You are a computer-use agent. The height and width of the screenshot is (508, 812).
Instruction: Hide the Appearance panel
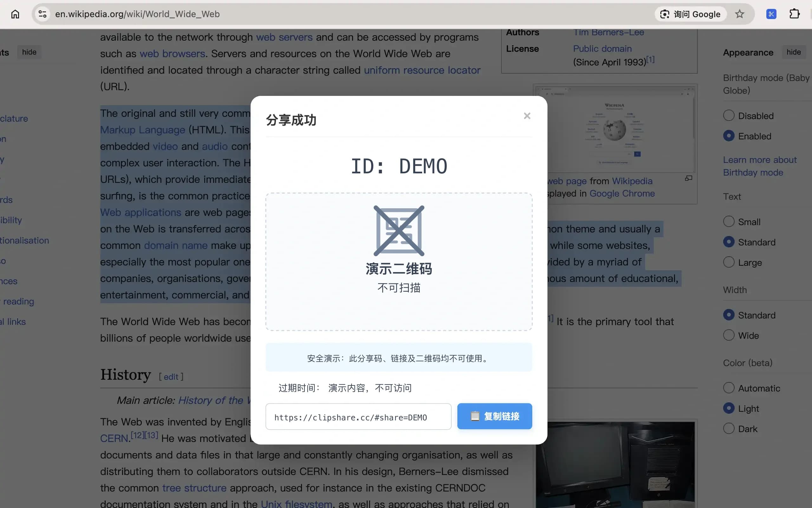794,52
